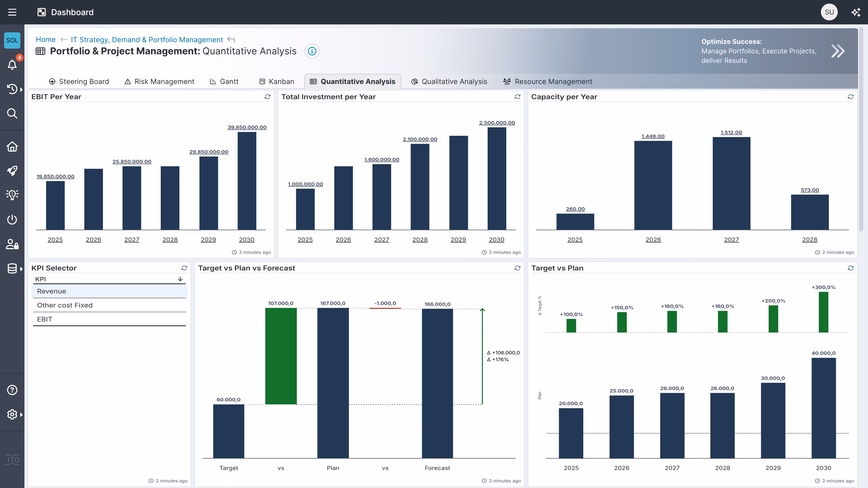The height and width of the screenshot is (488, 868).
Task: Expand the Optimize Success banner with double chevron
Action: point(838,51)
